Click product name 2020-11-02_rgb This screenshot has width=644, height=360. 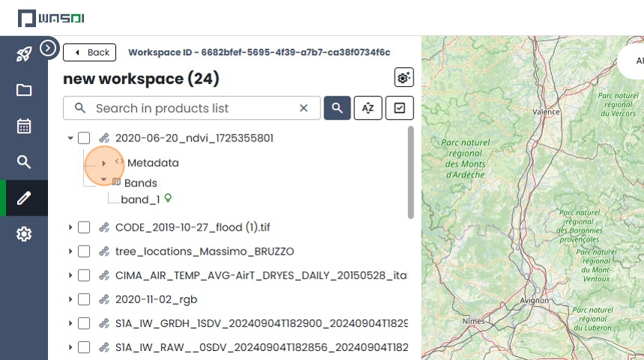156,299
